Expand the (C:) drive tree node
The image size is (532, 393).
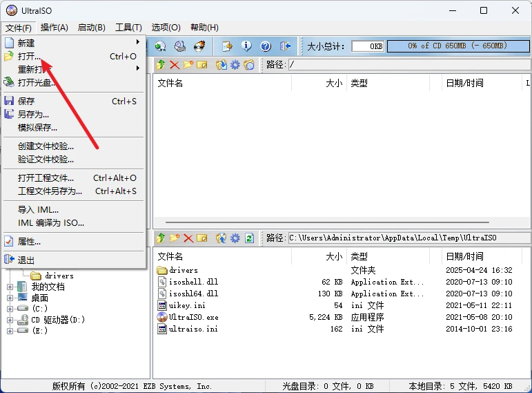click(x=10, y=309)
